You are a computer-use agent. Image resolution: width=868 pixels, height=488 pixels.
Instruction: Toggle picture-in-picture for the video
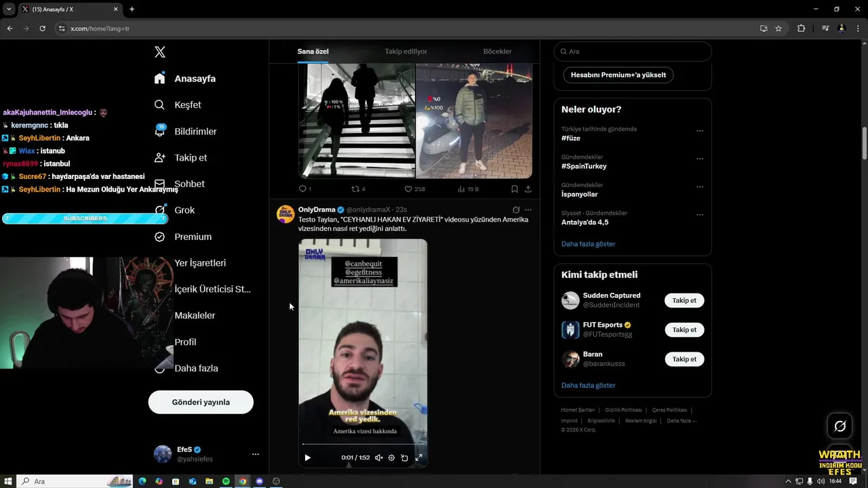coord(404,457)
